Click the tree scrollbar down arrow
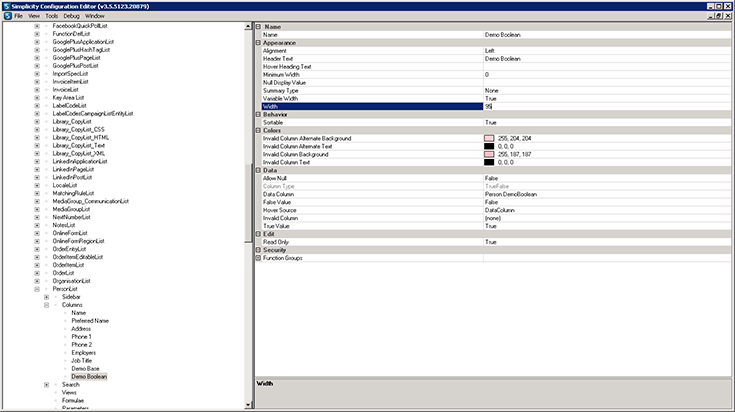The width and height of the screenshot is (735, 412). 248,405
